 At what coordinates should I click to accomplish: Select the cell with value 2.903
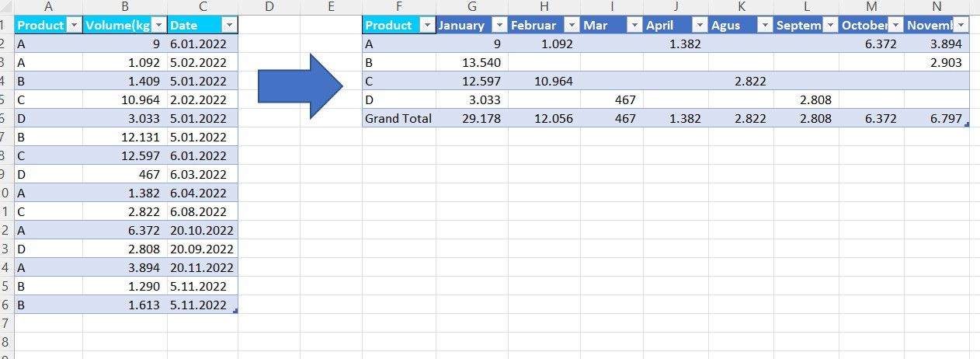[937, 63]
